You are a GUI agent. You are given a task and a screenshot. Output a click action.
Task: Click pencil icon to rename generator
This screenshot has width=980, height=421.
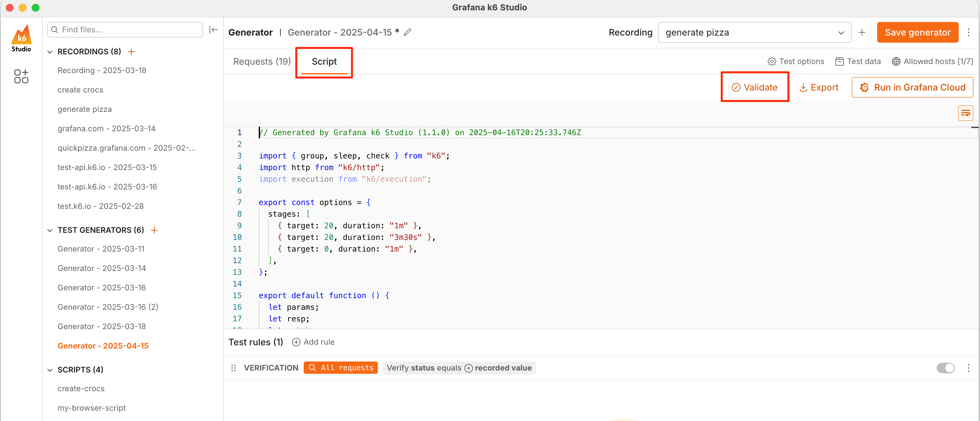coord(408,32)
